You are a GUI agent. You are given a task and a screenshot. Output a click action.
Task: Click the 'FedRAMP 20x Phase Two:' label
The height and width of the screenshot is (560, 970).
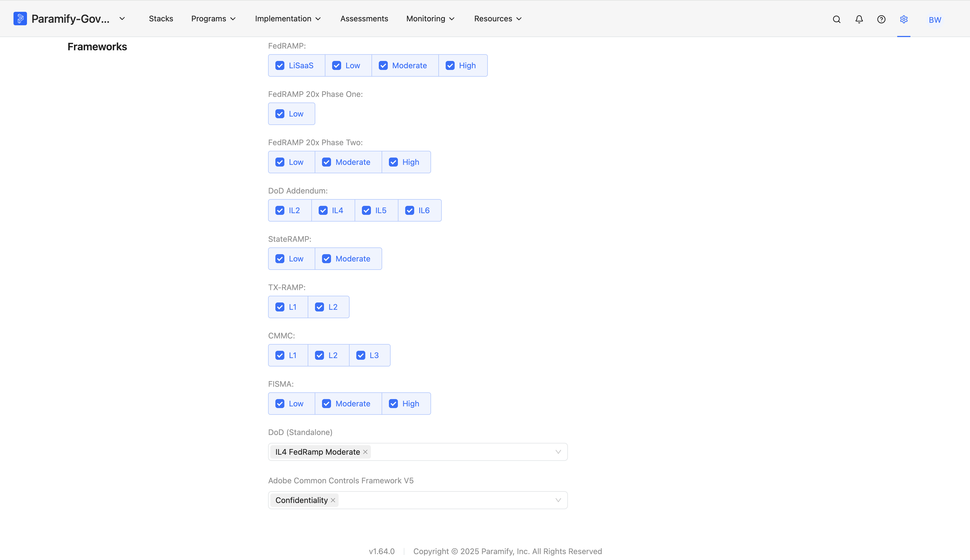316,143
